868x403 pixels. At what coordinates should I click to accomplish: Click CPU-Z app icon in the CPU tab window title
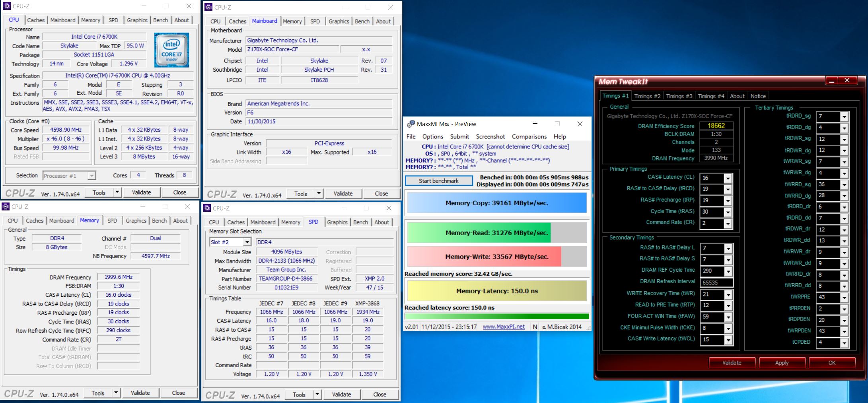(7, 6)
